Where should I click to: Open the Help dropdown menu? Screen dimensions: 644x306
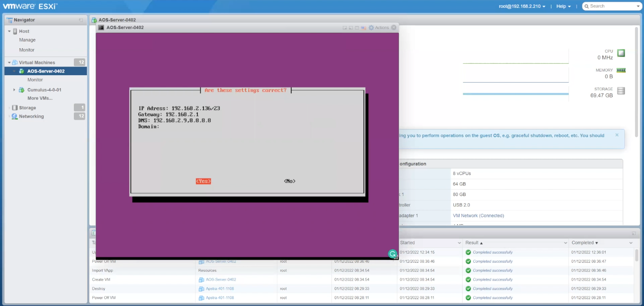(x=564, y=7)
